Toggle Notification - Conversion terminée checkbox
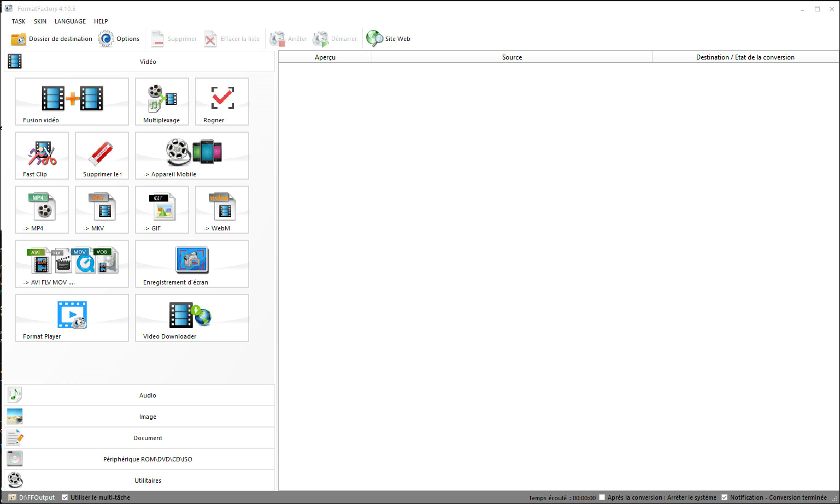840x504 pixels. pos(724,497)
